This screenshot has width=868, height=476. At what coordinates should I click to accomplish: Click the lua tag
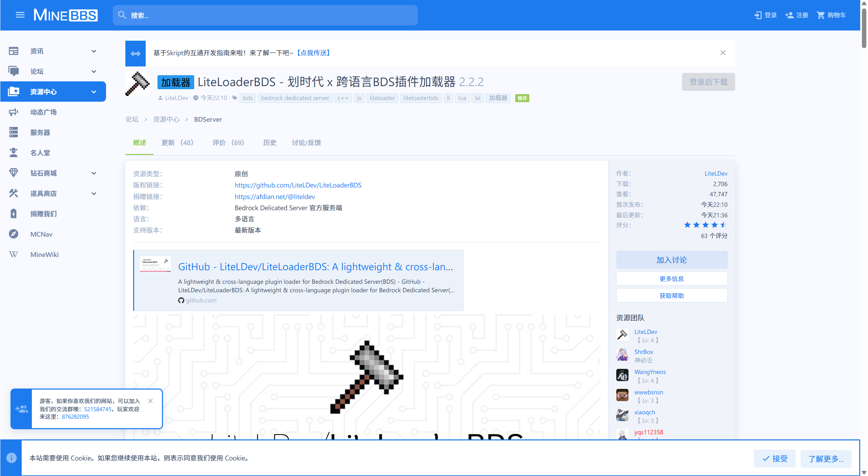click(x=462, y=98)
